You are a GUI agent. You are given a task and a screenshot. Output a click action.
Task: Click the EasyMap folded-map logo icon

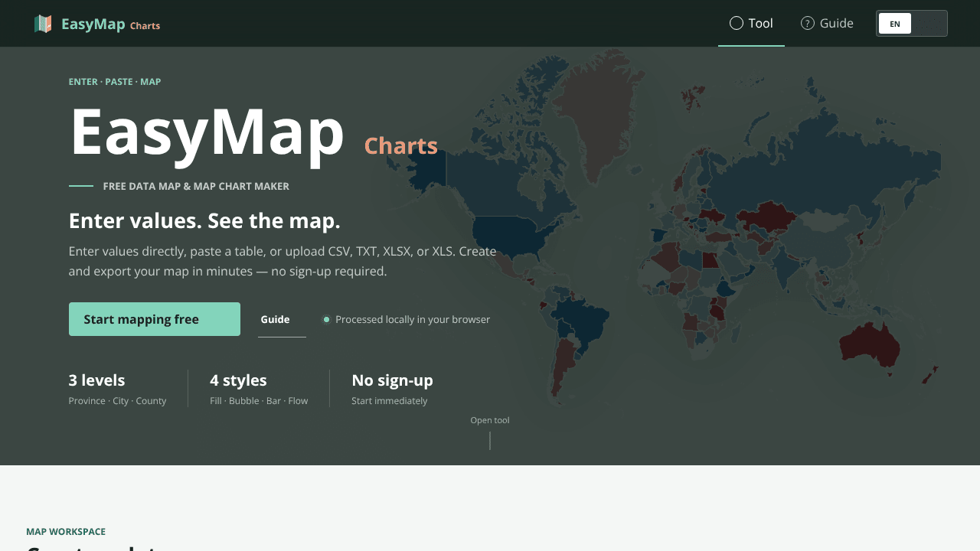tap(43, 24)
